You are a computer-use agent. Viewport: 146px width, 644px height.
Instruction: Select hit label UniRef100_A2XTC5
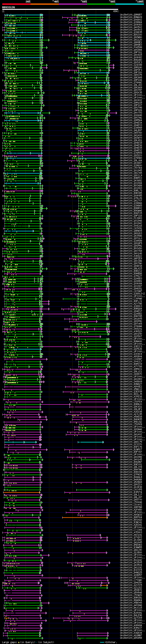pos(131,585)
